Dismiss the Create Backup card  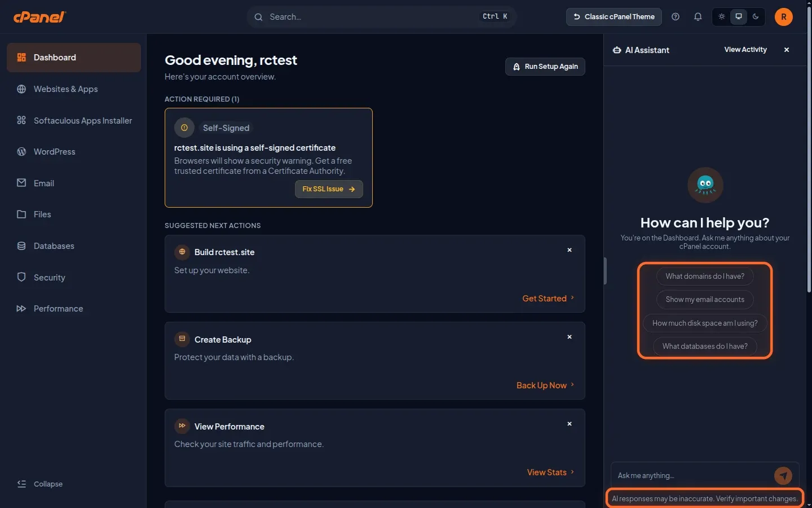(x=570, y=337)
